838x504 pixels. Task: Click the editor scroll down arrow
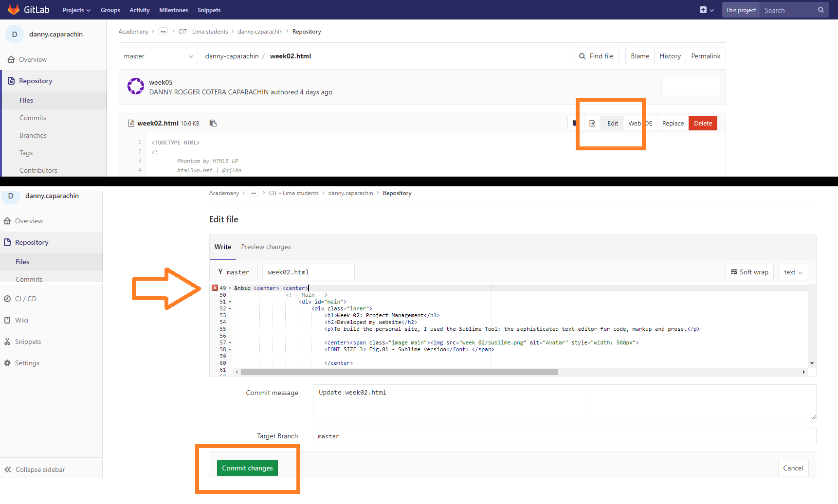point(812,363)
